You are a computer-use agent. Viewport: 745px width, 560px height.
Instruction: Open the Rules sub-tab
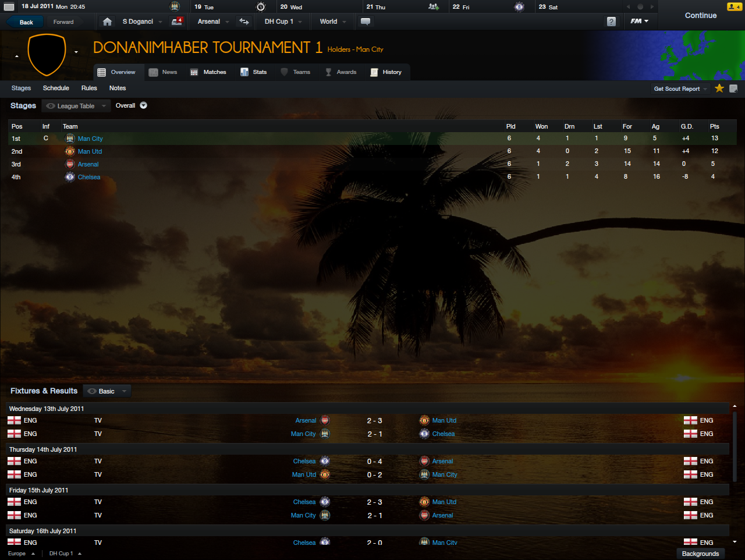[x=89, y=88]
